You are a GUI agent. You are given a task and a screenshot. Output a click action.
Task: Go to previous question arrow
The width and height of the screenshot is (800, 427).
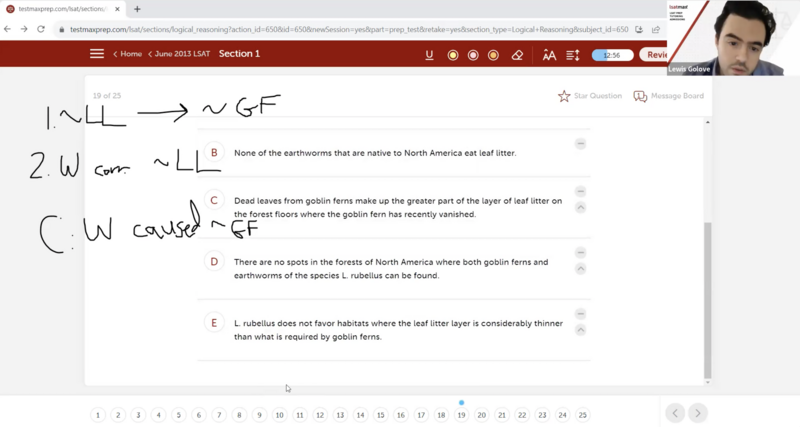[675, 413]
